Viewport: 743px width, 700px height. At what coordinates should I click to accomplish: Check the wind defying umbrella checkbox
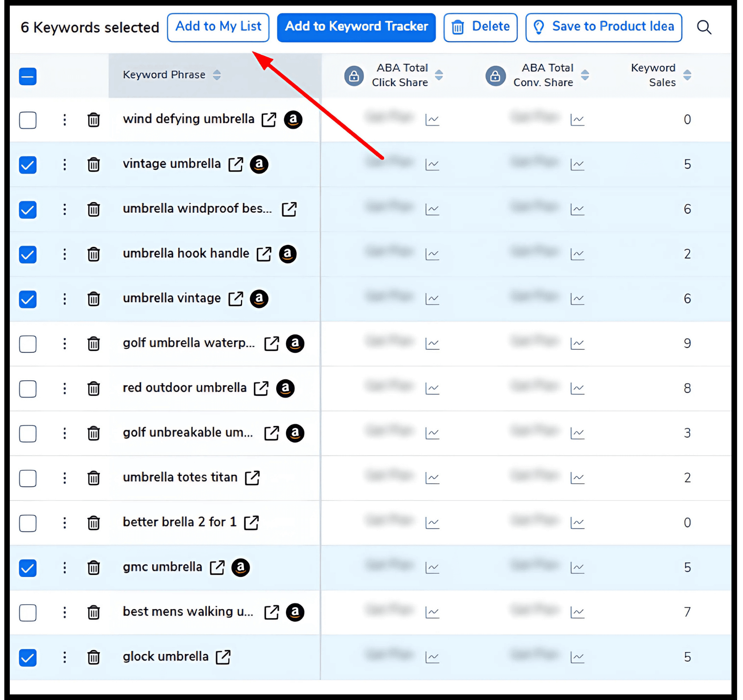point(28,120)
